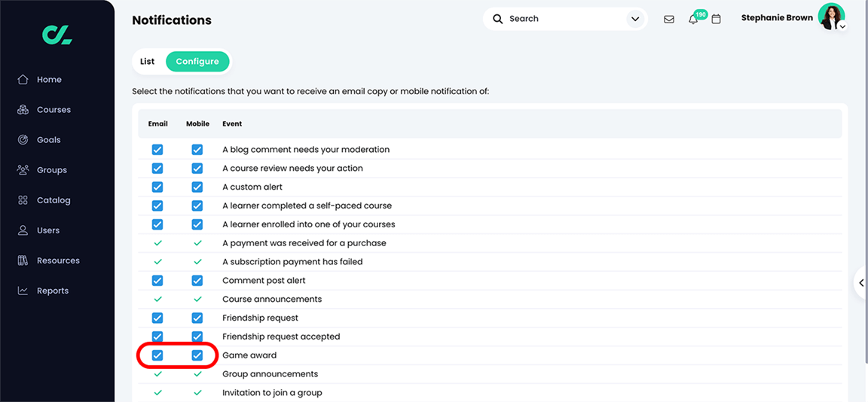Viewport: 868px width, 402px height.
Task: Uncheck Mobile for A custom alert
Action: coord(197,187)
